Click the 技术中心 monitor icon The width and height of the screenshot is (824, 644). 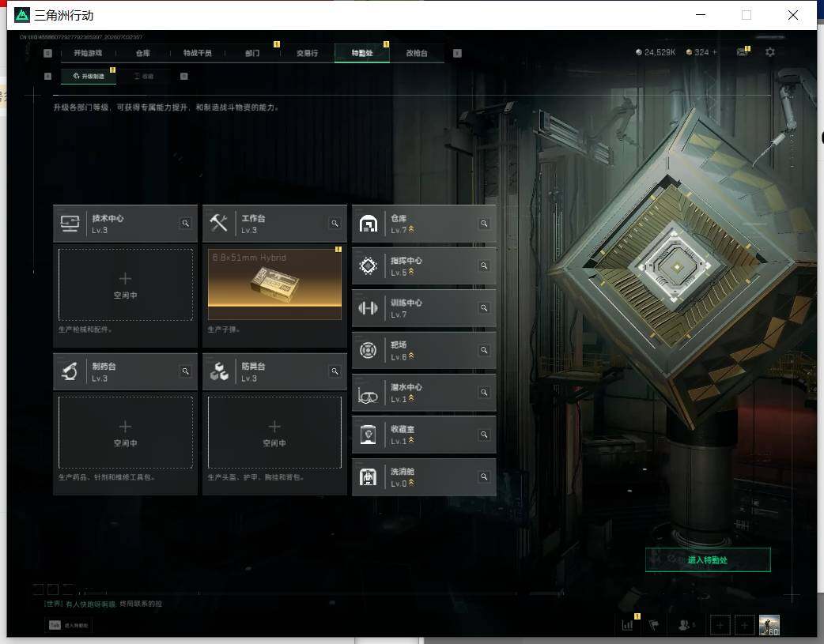point(70,224)
